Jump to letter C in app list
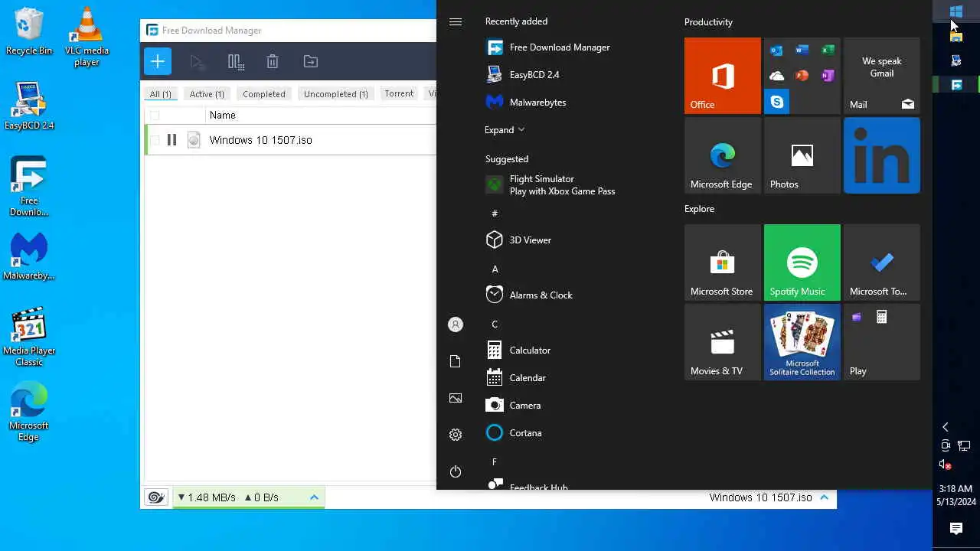This screenshot has height=551, width=980. (x=495, y=324)
